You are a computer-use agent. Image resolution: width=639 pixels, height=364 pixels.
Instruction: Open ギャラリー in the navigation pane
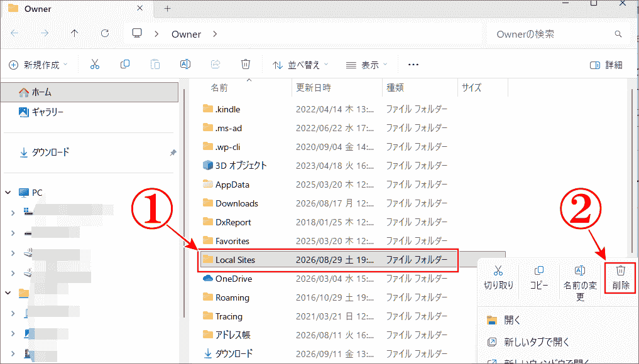point(41,112)
